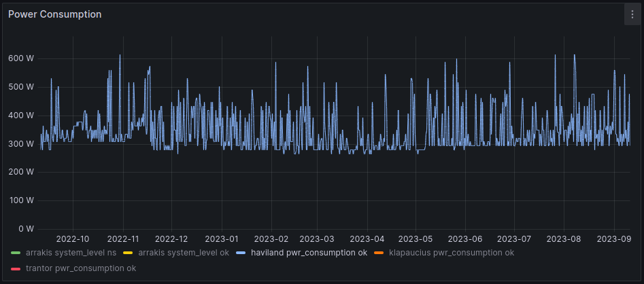Show only klapaucius pwr_consumption ok series
This screenshot has width=644, height=284.
pyautogui.click(x=452, y=253)
